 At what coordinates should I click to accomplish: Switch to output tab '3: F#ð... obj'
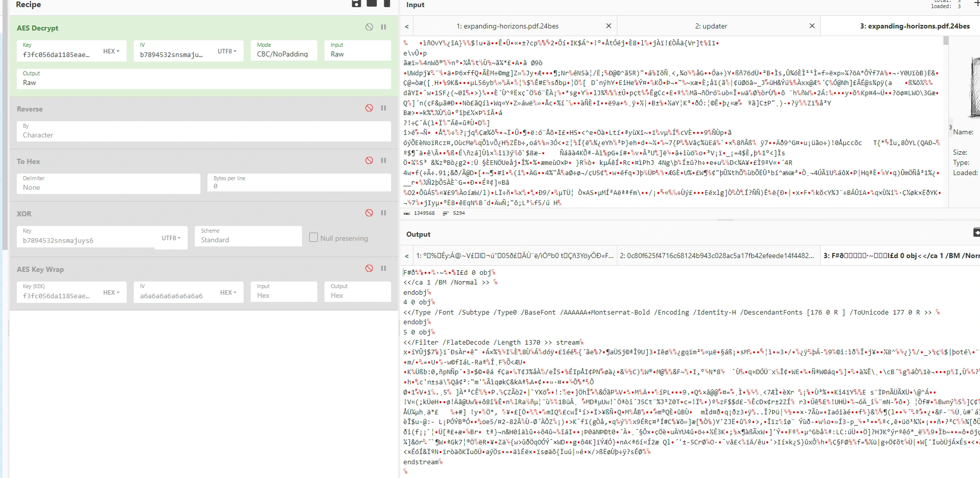click(901, 256)
